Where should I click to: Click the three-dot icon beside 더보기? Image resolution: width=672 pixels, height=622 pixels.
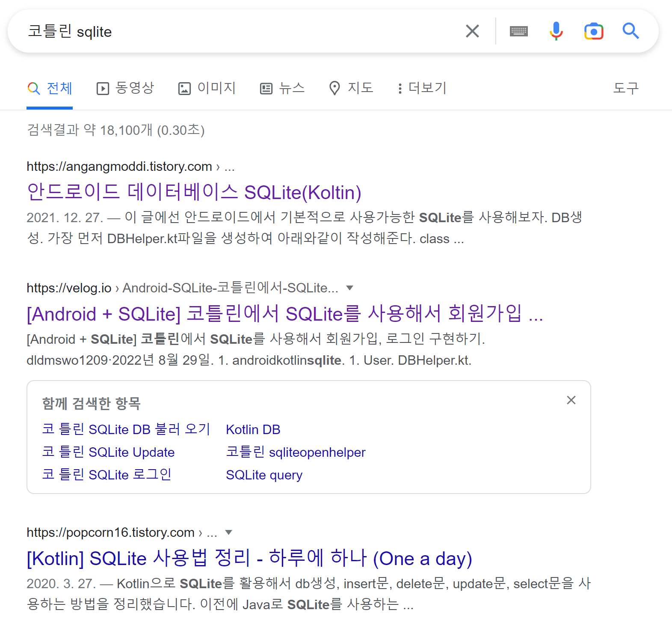tap(400, 89)
